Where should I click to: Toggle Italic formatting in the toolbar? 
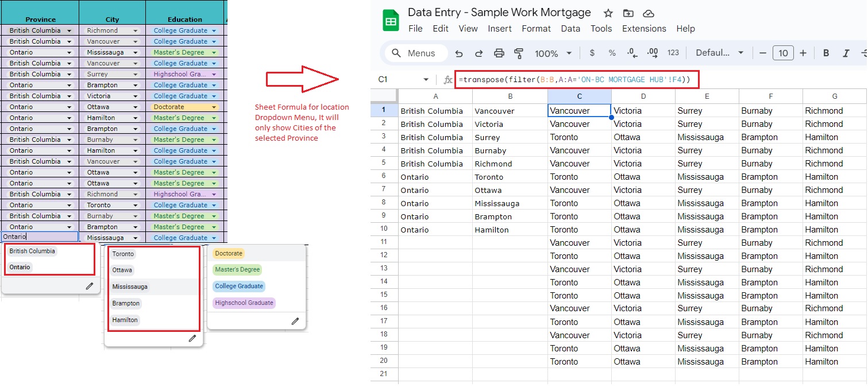pos(846,53)
